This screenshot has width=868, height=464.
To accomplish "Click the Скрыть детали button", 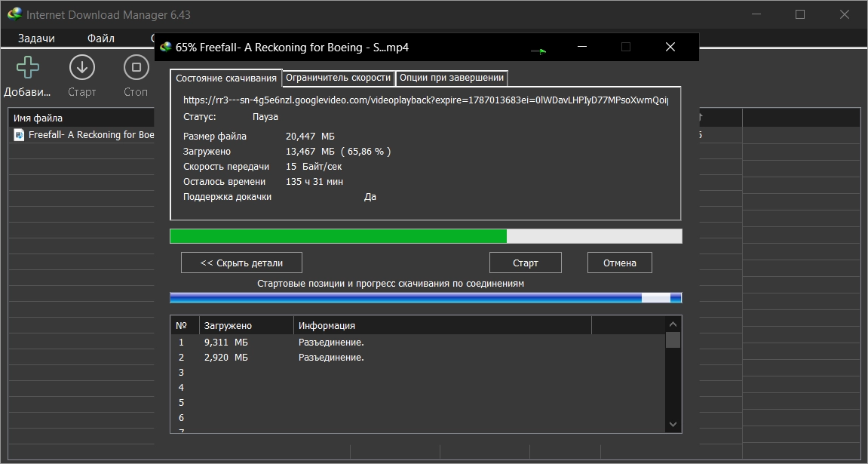I will pyautogui.click(x=241, y=263).
